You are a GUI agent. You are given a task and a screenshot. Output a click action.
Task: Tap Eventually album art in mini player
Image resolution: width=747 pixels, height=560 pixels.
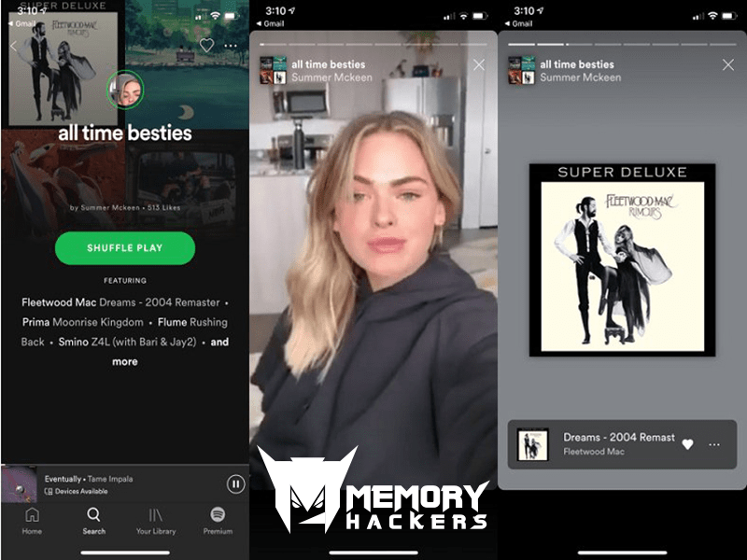click(19, 484)
